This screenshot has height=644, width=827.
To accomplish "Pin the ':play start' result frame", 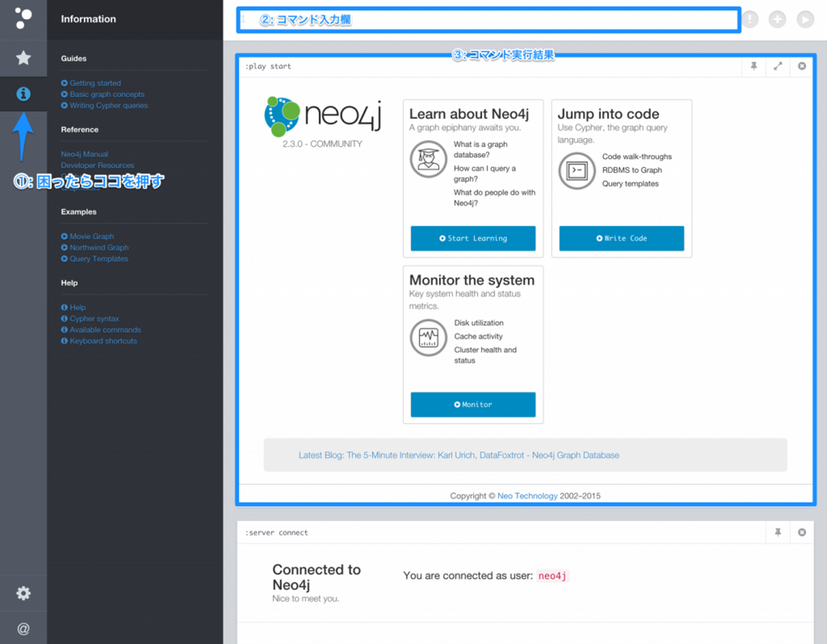I will tap(753, 66).
